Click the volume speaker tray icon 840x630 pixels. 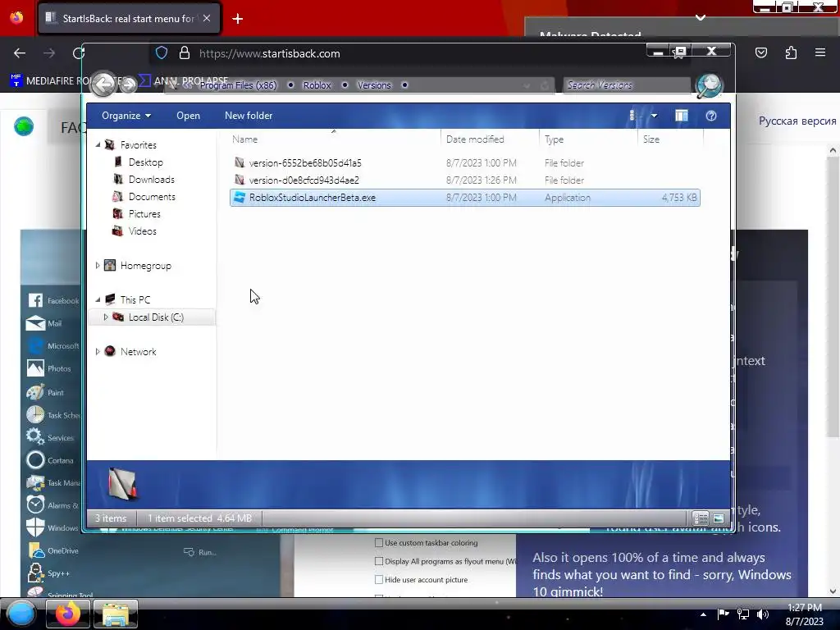click(763, 614)
